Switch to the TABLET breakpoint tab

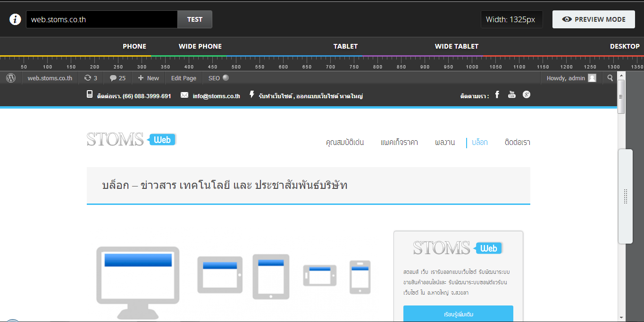(345, 46)
